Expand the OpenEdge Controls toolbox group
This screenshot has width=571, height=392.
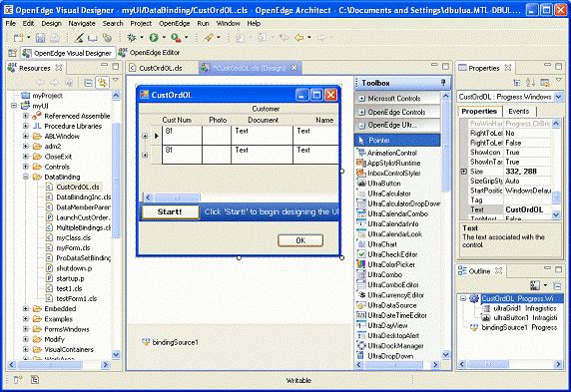coord(362,112)
